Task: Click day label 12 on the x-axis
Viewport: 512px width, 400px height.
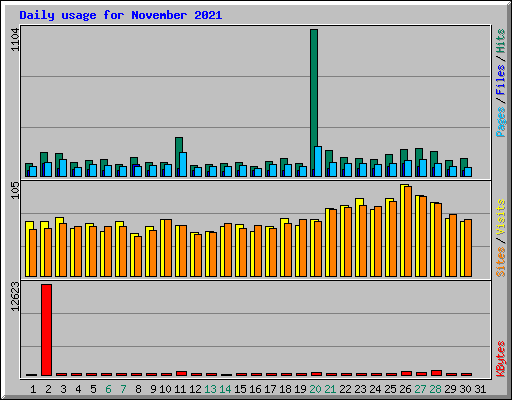Action: coord(195,389)
